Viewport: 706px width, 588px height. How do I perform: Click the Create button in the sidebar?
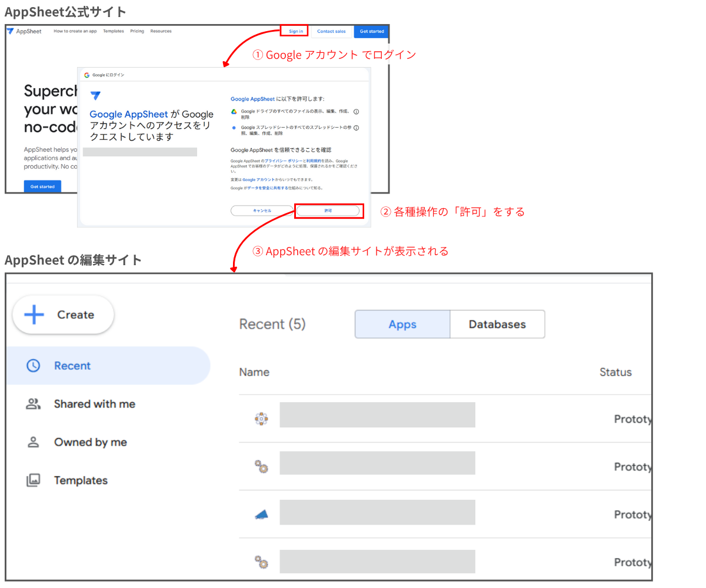tap(62, 315)
